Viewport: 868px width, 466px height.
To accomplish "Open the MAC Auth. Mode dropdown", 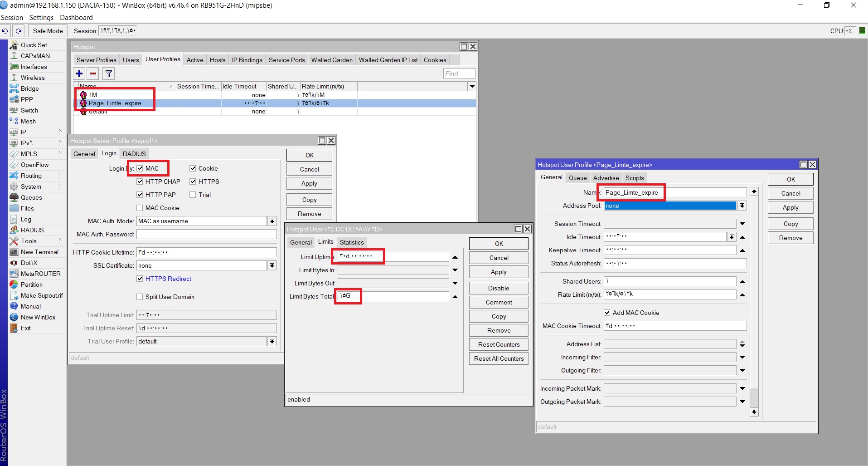I will click(272, 221).
